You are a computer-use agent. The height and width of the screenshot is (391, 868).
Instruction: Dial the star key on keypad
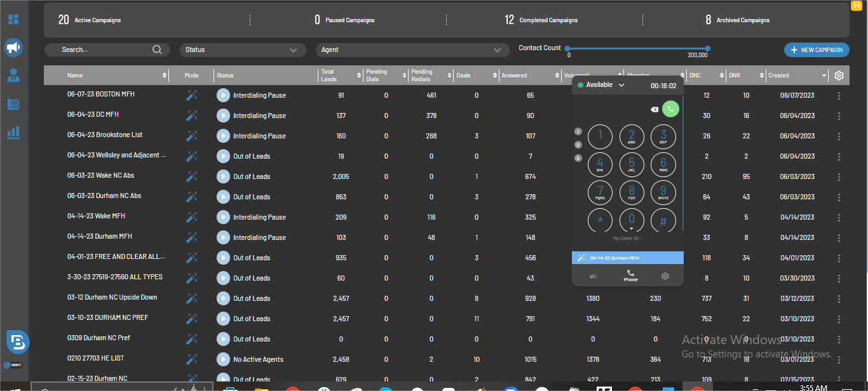point(600,221)
